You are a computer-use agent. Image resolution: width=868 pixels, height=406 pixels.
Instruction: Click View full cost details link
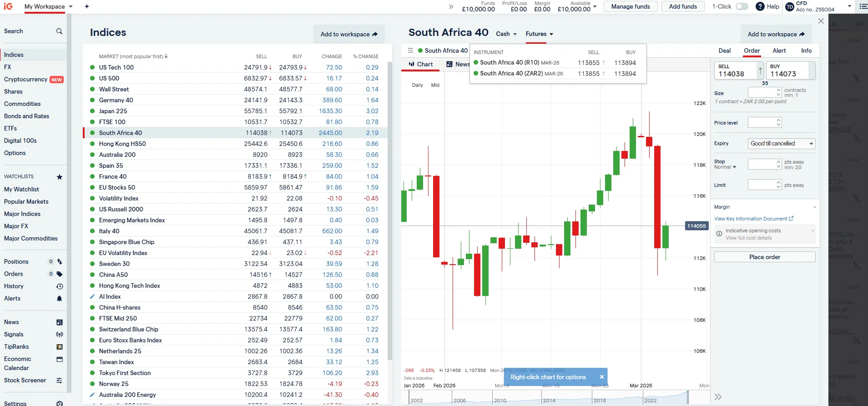[748, 238]
